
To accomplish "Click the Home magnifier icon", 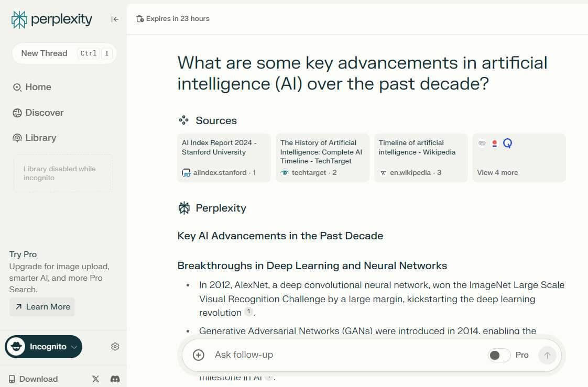I will 17,87.
